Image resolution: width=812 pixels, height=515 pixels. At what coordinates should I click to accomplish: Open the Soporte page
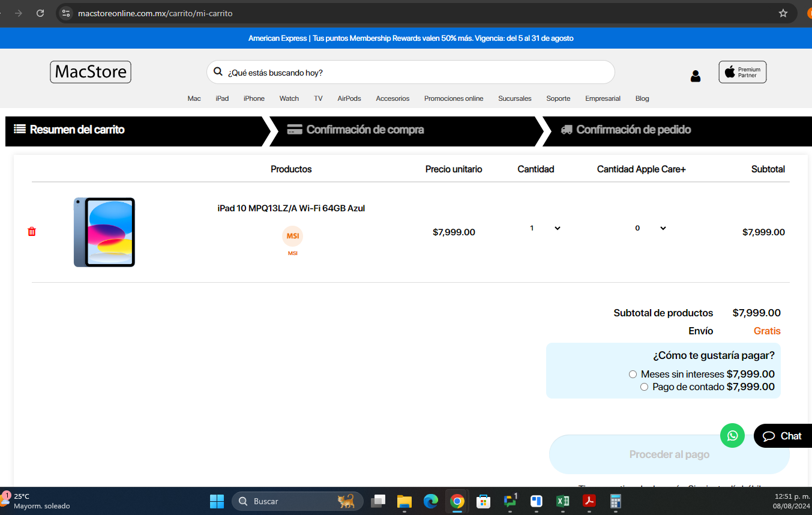click(x=558, y=98)
